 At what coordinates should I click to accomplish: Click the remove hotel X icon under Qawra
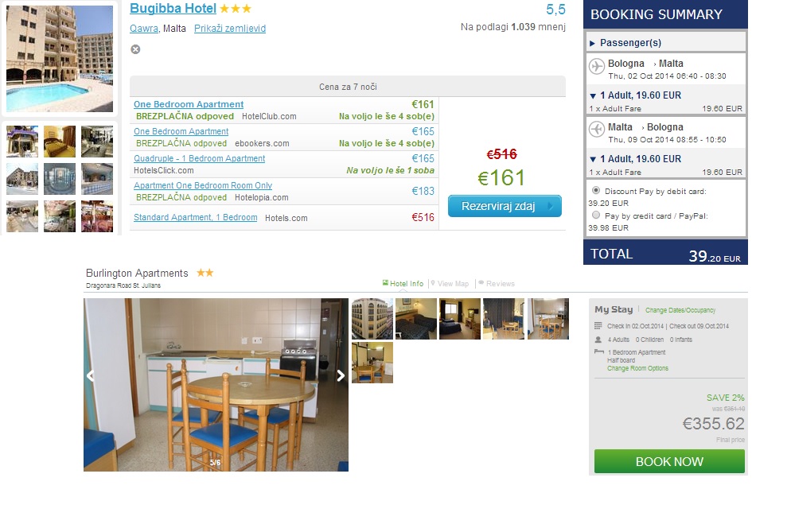[x=135, y=49]
